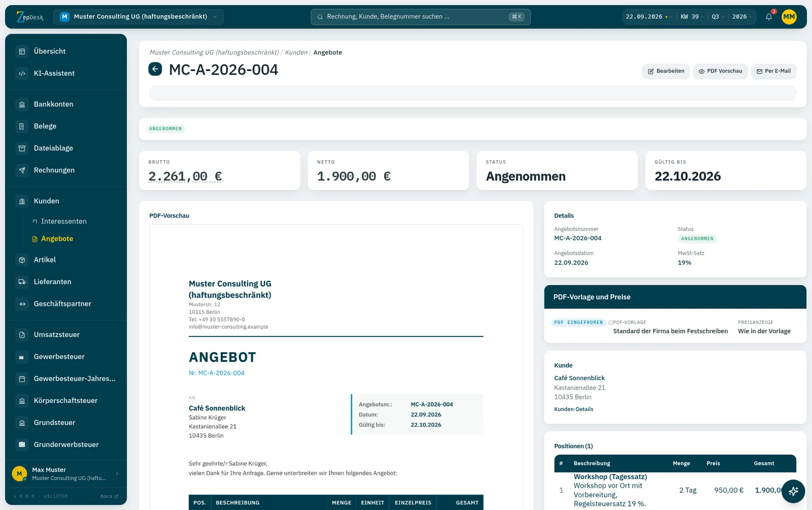Click the ⌘K shortcut badge

[x=516, y=17]
